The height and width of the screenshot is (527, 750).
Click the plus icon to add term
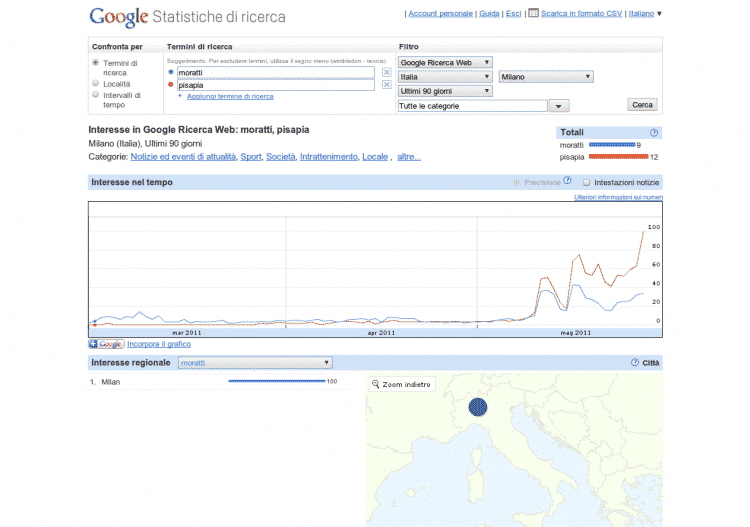180,96
